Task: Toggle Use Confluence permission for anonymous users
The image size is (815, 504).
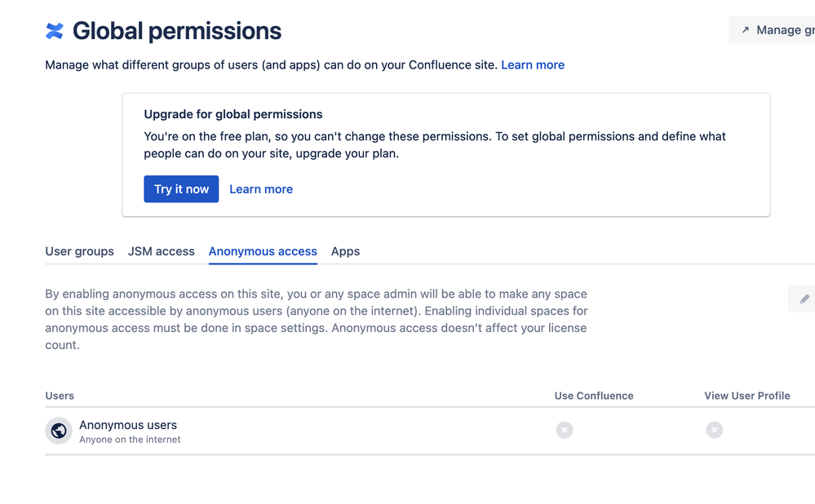Action: (x=565, y=430)
